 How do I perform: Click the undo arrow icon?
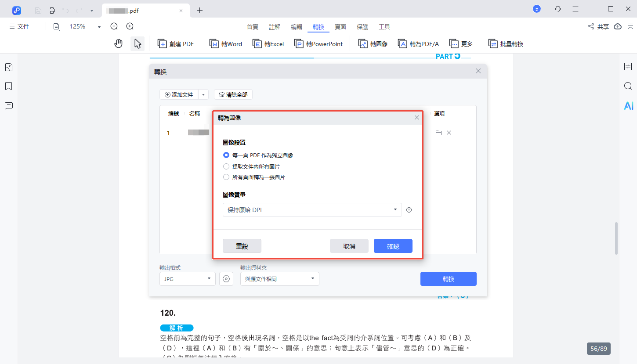pos(65,10)
